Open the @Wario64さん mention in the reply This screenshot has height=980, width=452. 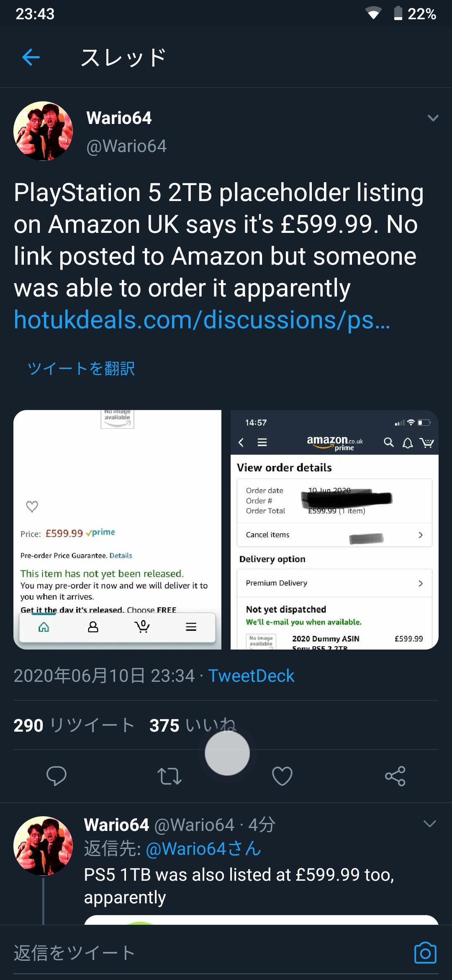[x=203, y=849]
